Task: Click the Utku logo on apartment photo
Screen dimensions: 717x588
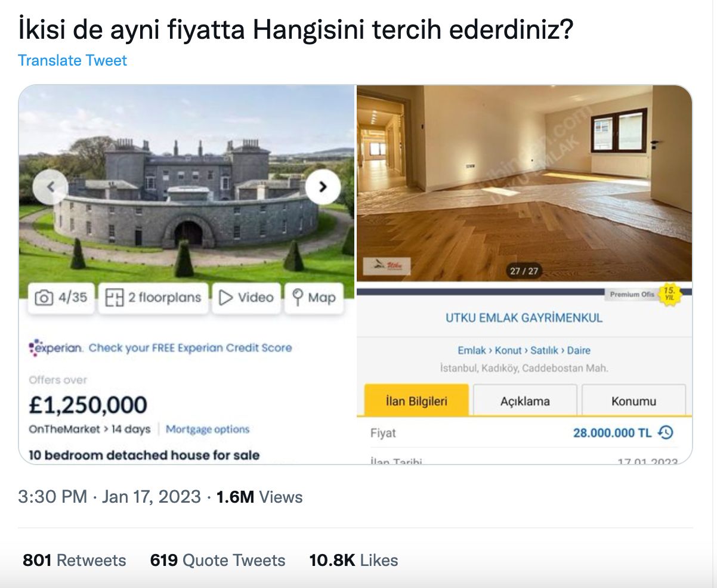Action: (x=387, y=265)
